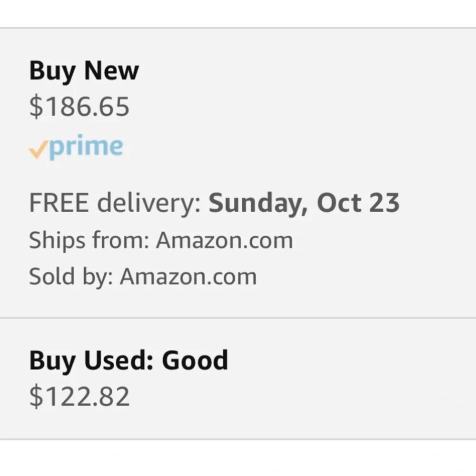
Task: Click the $122.82 used price
Action: (x=79, y=396)
